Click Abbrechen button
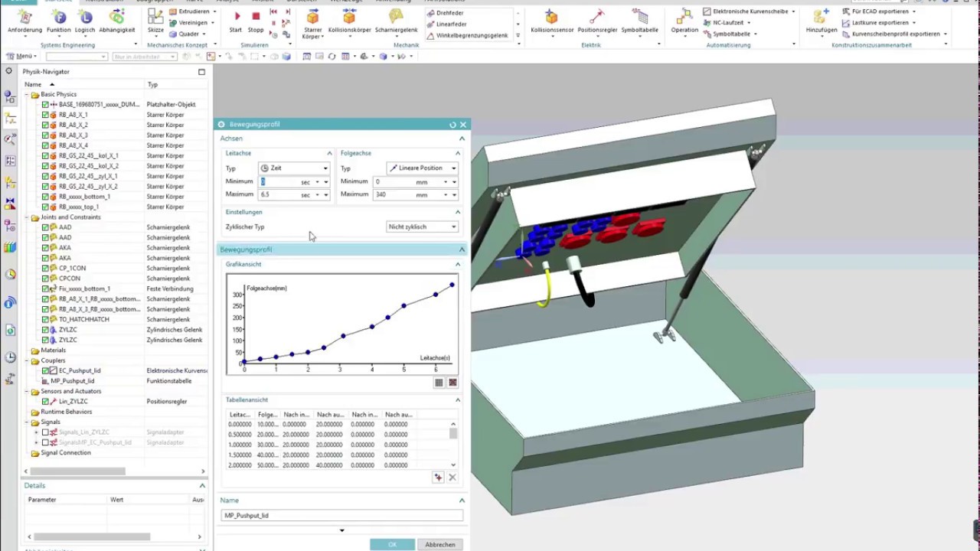This screenshot has height=551, width=980. click(439, 545)
